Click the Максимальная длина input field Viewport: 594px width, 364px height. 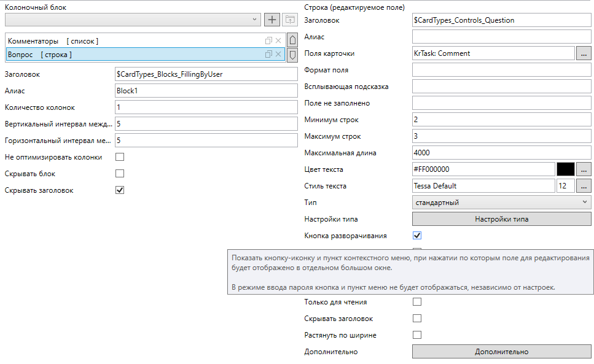(502, 153)
